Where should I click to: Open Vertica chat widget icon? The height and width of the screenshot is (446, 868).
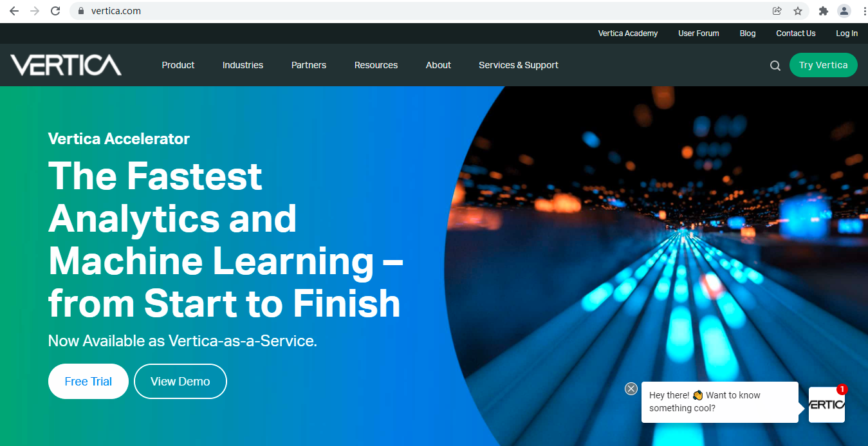pyautogui.click(x=827, y=405)
